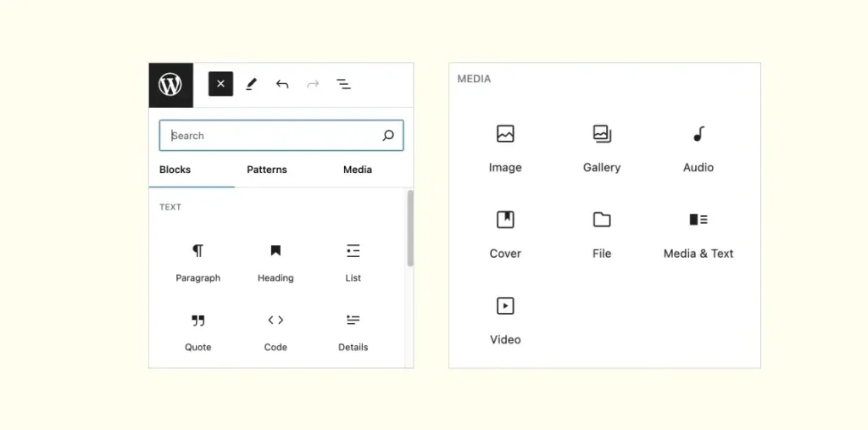Close the block inserter with X button
Image resolution: width=868 pixels, height=430 pixels.
point(220,84)
